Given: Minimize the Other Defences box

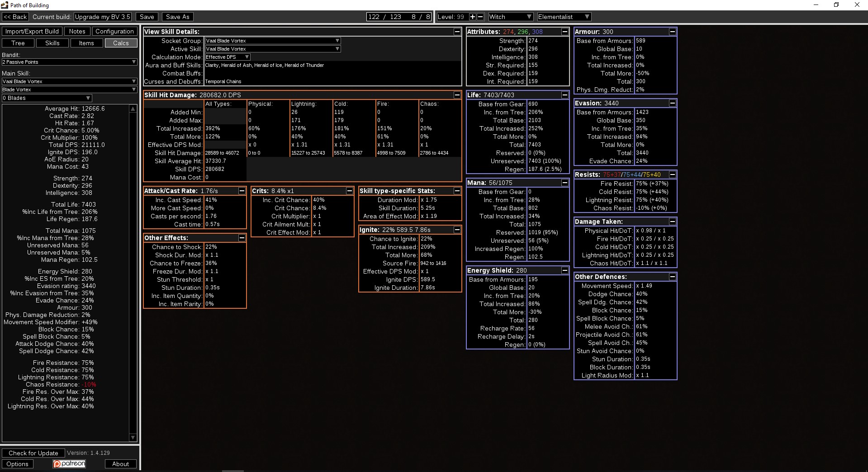Looking at the screenshot, I should point(673,277).
